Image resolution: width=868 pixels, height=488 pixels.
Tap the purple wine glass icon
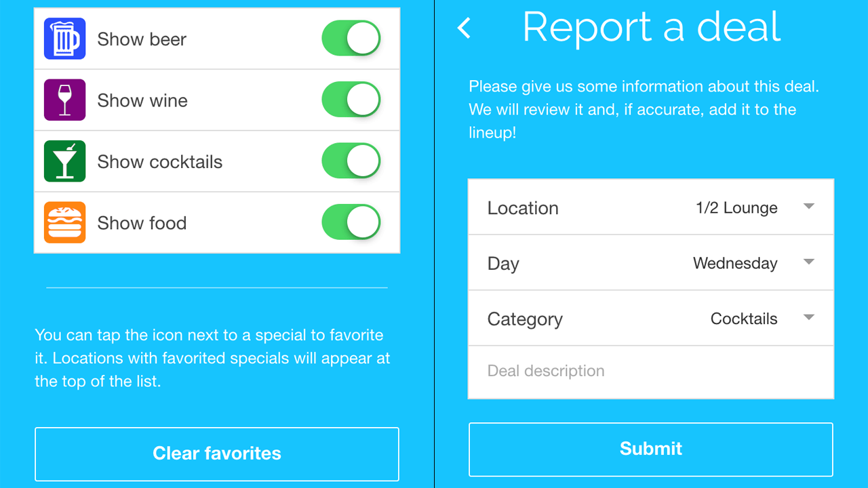pos(64,100)
